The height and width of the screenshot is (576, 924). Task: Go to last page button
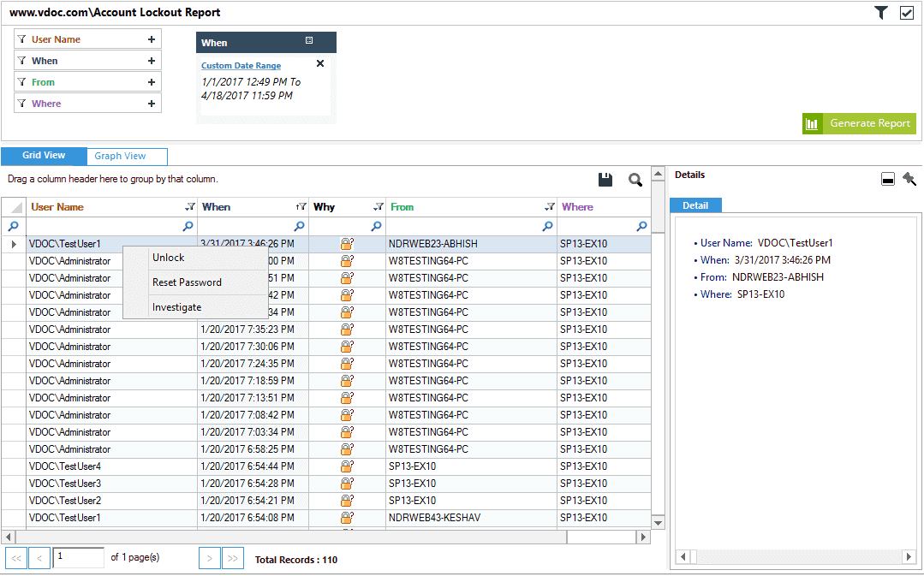[233, 558]
